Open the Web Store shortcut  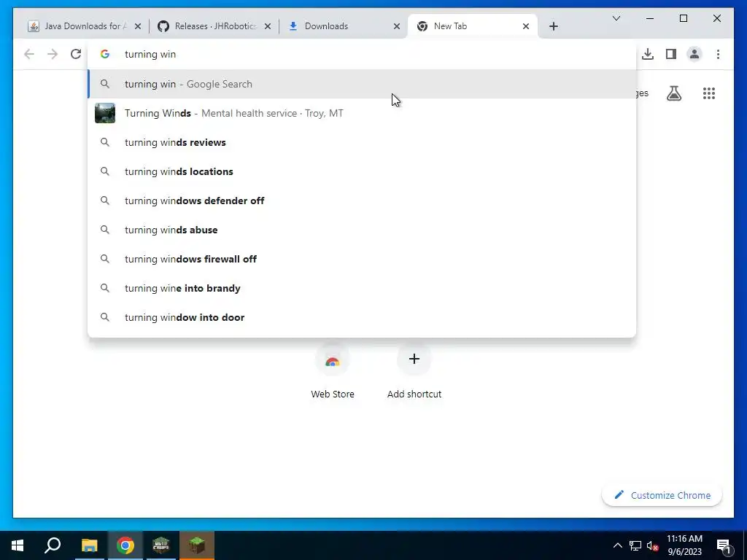point(333,371)
